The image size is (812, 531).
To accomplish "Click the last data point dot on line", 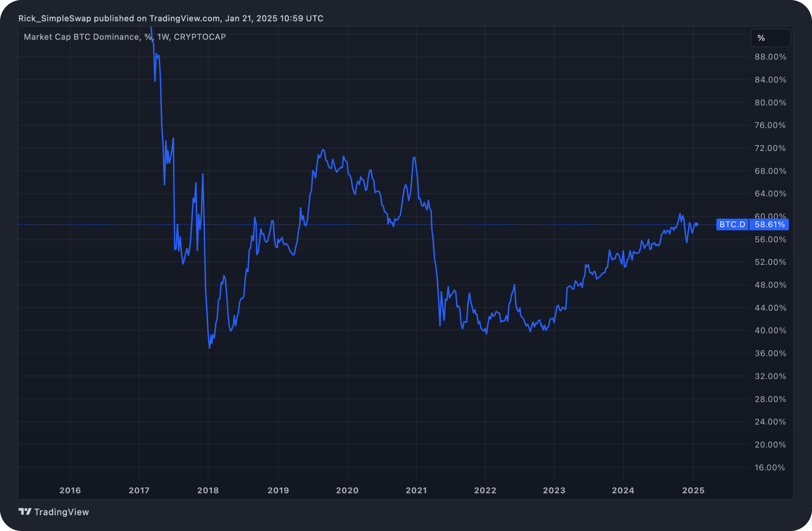I will pyautogui.click(x=696, y=224).
